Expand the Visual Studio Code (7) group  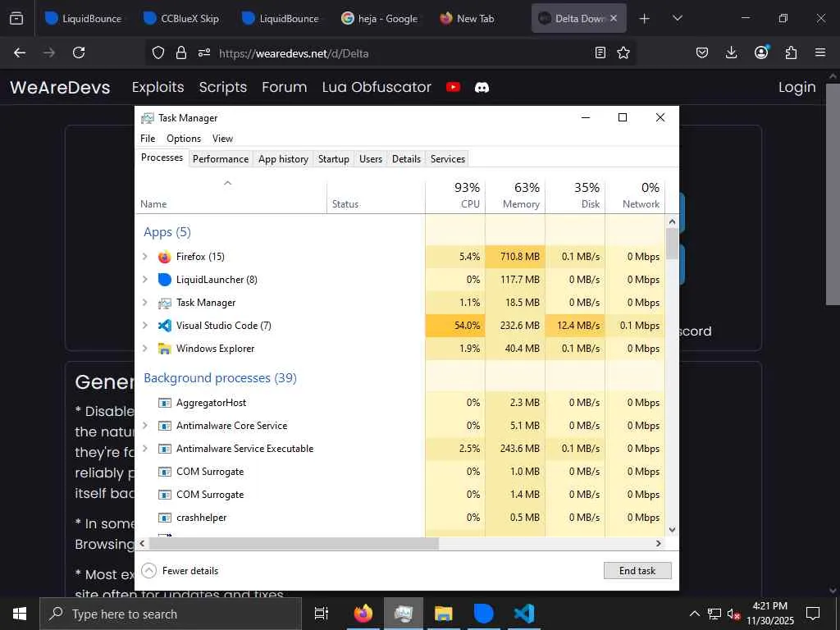click(x=144, y=325)
